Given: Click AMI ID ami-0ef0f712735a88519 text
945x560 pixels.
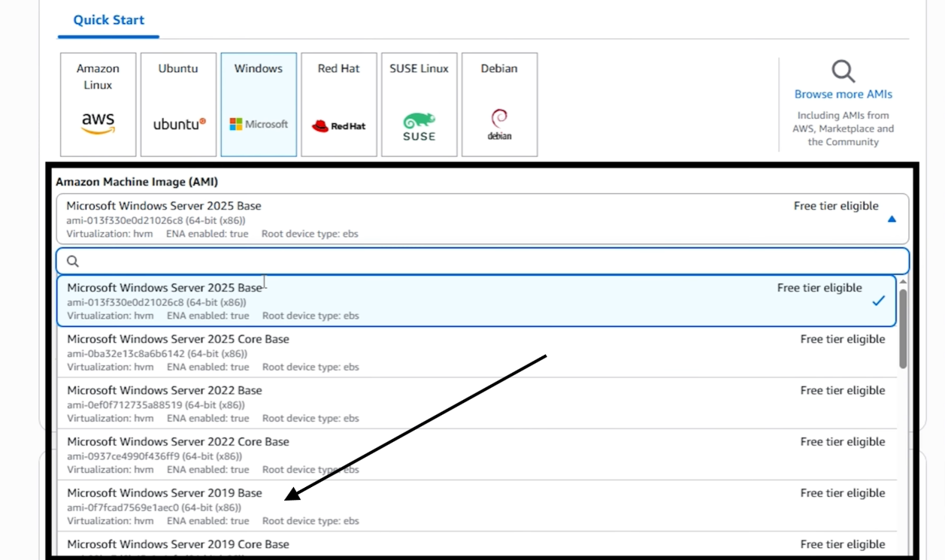Looking at the screenshot, I should 156,404.
